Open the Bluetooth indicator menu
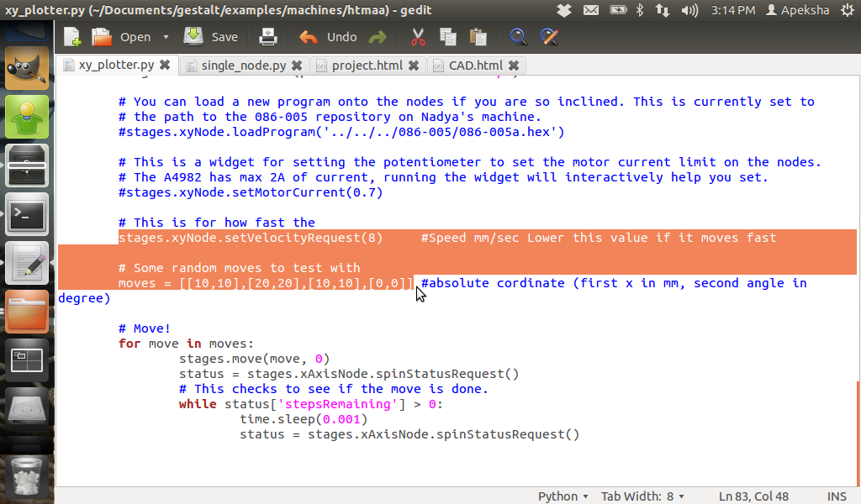 640,10
